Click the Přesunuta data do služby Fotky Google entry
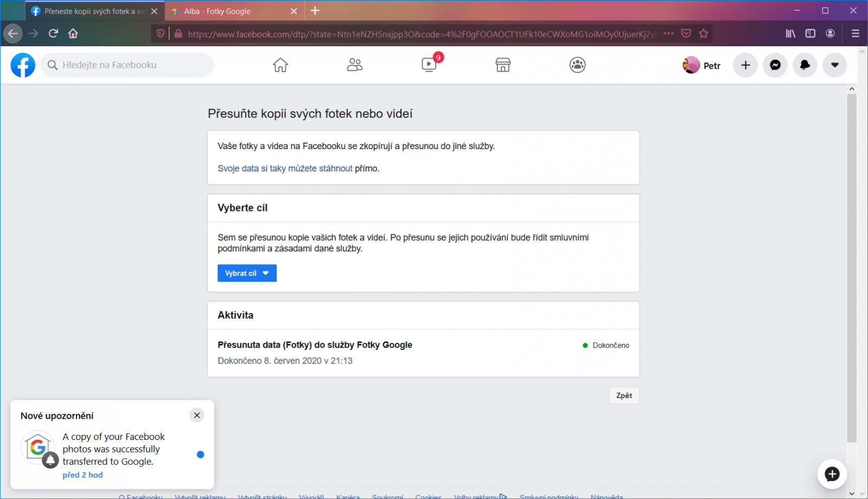 click(315, 345)
